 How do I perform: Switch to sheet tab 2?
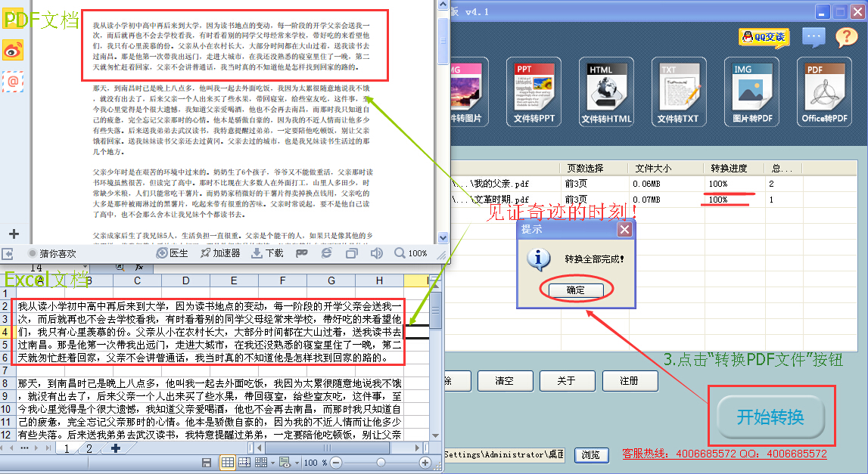89,448
